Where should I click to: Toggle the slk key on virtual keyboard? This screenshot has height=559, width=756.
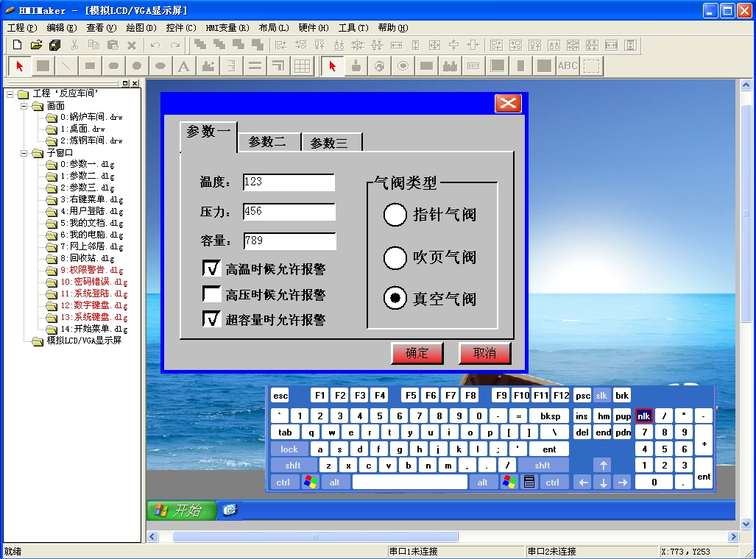601,396
